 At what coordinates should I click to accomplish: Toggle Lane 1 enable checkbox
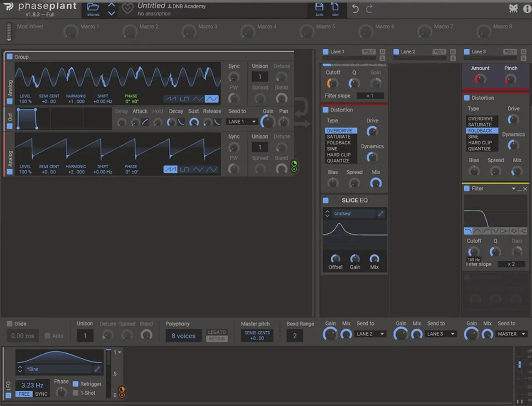(x=326, y=52)
